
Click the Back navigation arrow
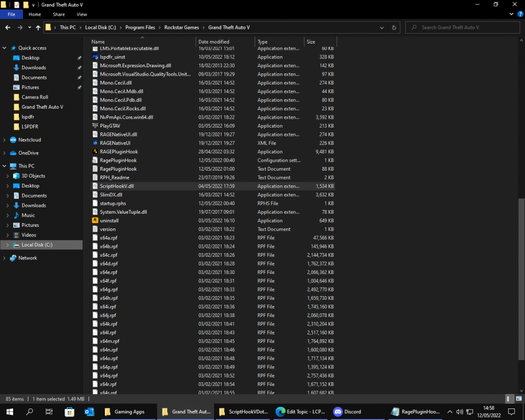(8, 27)
